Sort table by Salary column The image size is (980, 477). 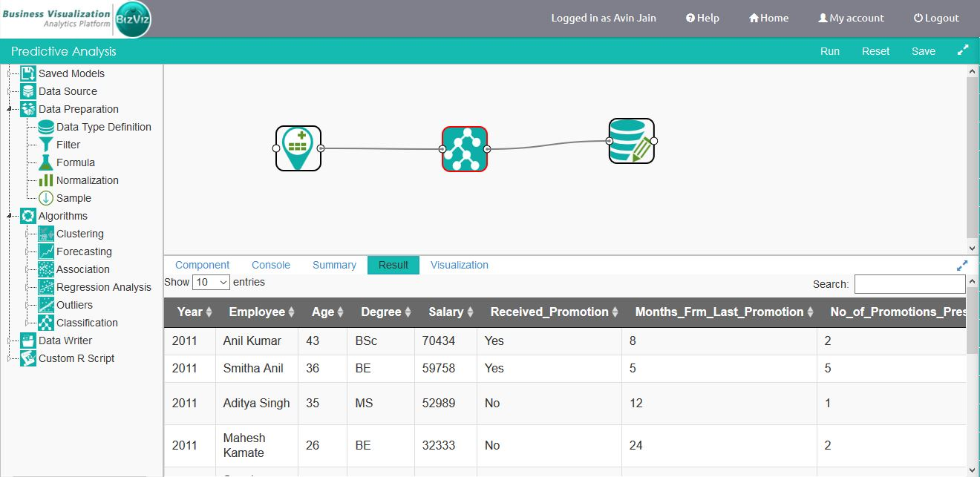coord(451,312)
